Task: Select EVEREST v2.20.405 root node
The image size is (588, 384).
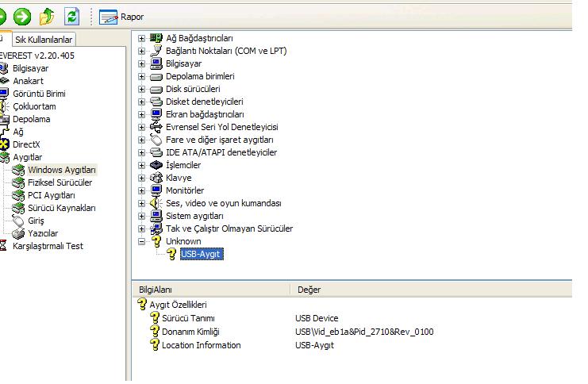Action: tap(37, 56)
